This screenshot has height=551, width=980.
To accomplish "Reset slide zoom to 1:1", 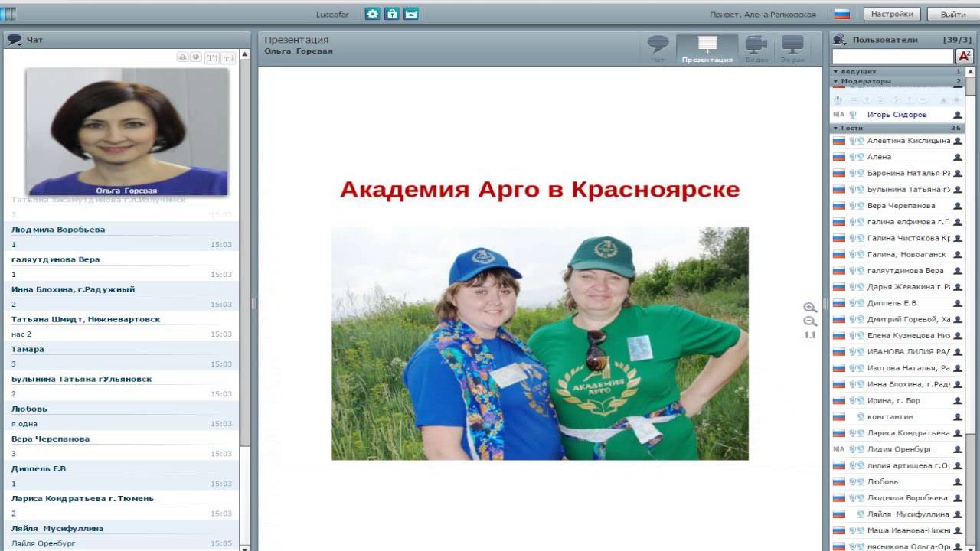I will tap(810, 335).
